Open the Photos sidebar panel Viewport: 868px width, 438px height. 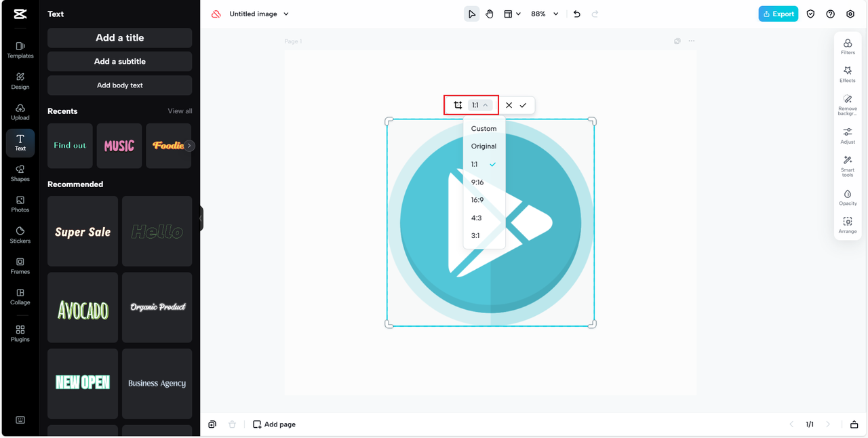pos(20,204)
